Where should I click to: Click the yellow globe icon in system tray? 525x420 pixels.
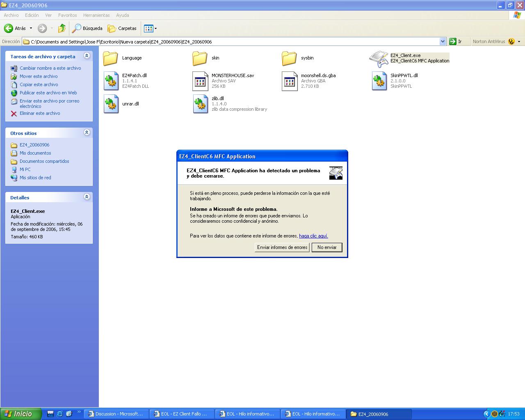click(x=495, y=414)
